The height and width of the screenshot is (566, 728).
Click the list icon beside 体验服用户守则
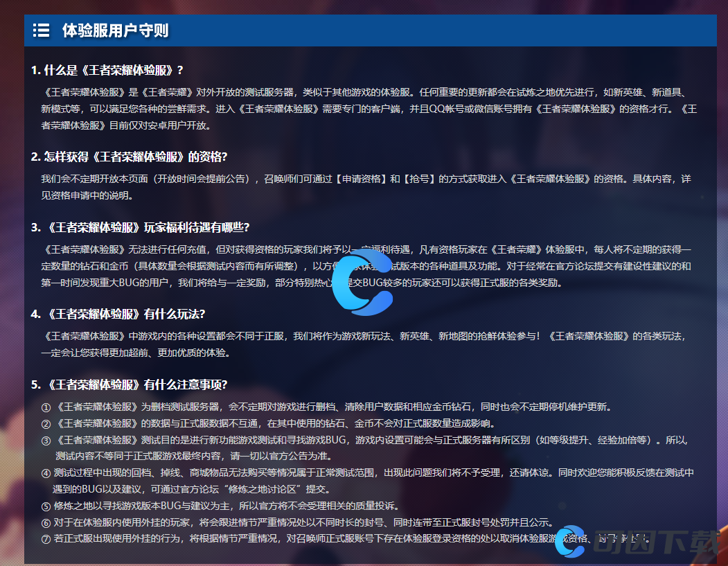click(x=42, y=30)
